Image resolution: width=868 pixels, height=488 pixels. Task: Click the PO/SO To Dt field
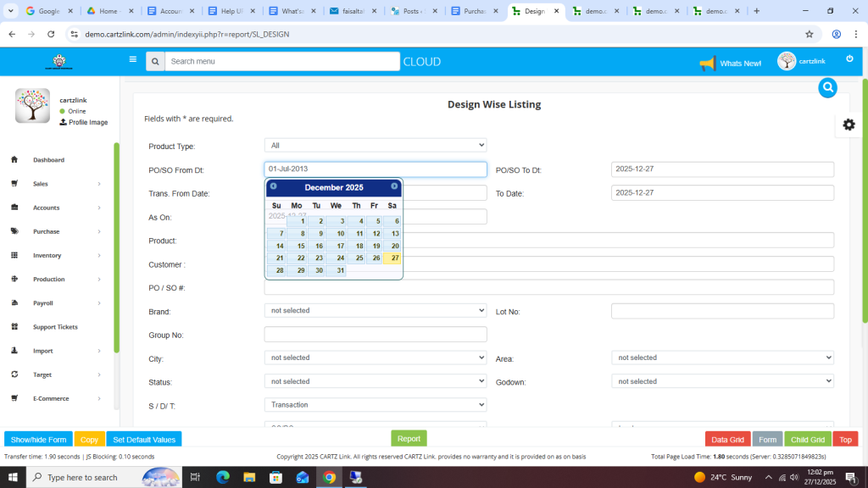[722, 169]
